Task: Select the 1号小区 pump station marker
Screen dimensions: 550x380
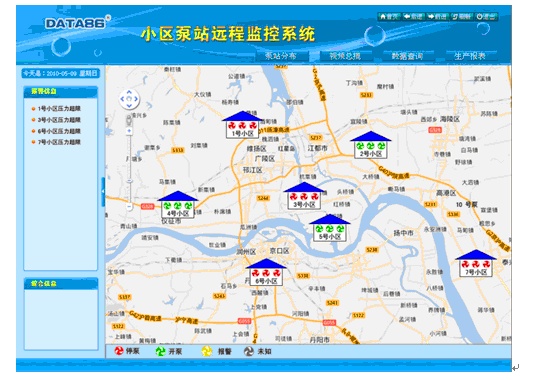Action: coord(242,124)
